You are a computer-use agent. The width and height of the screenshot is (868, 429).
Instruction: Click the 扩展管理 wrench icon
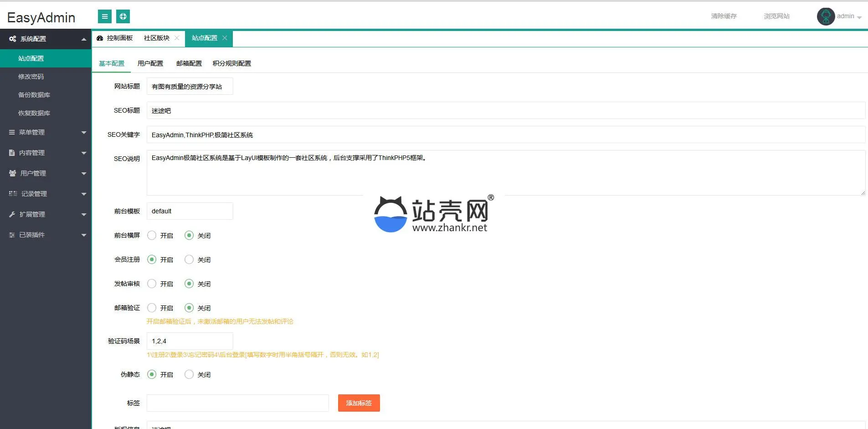pos(12,214)
